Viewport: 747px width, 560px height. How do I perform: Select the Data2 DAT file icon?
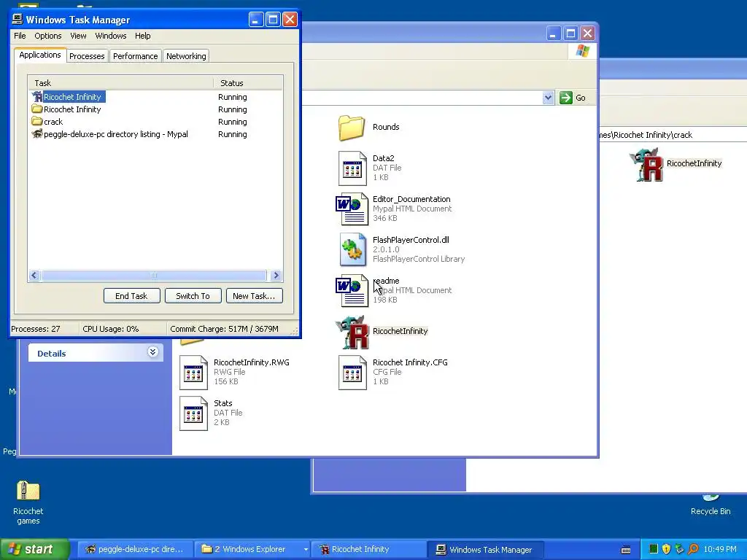click(352, 168)
